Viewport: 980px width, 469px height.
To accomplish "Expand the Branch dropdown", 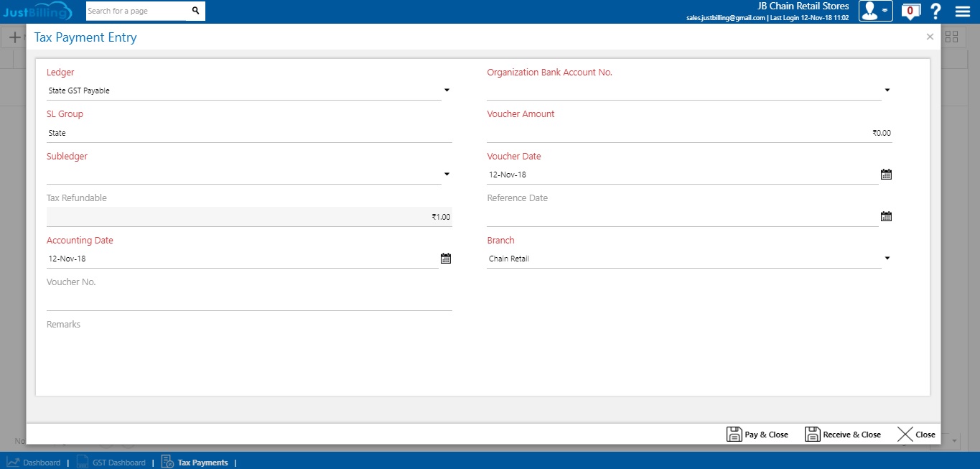I will click(x=887, y=258).
